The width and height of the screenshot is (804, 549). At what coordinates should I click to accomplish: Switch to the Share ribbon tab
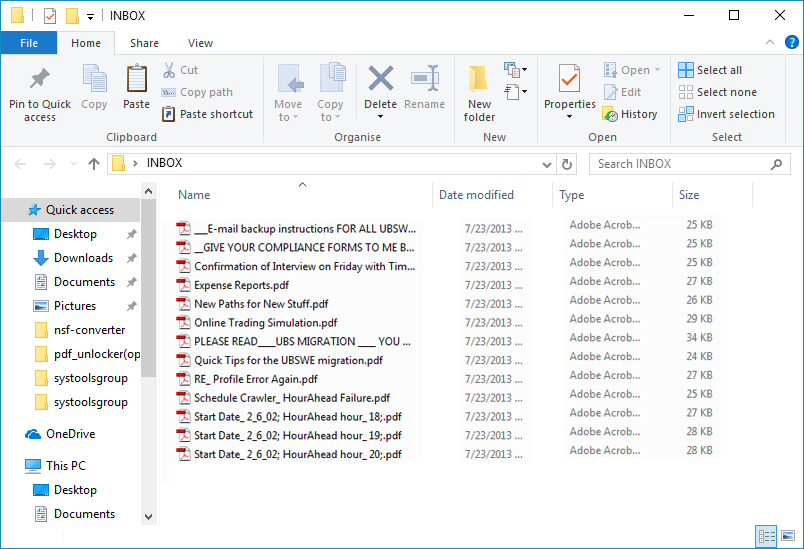tap(144, 43)
